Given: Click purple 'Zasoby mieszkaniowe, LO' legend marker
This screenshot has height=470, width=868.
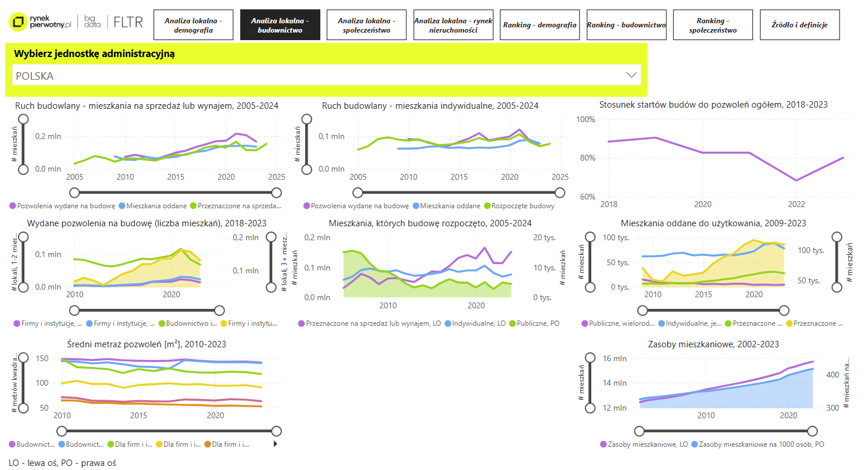Looking at the screenshot, I should [x=603, y=444].
